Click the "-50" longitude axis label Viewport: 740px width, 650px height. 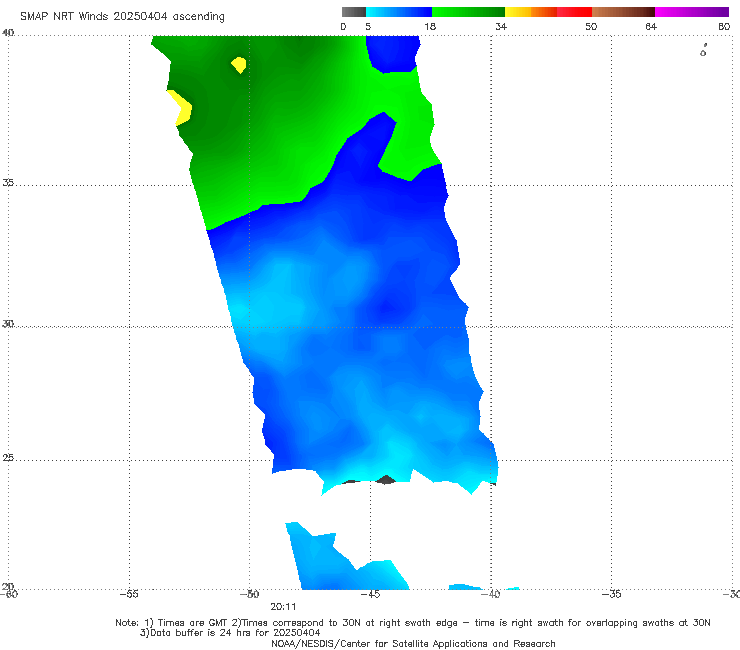click(x=249, y=594)
